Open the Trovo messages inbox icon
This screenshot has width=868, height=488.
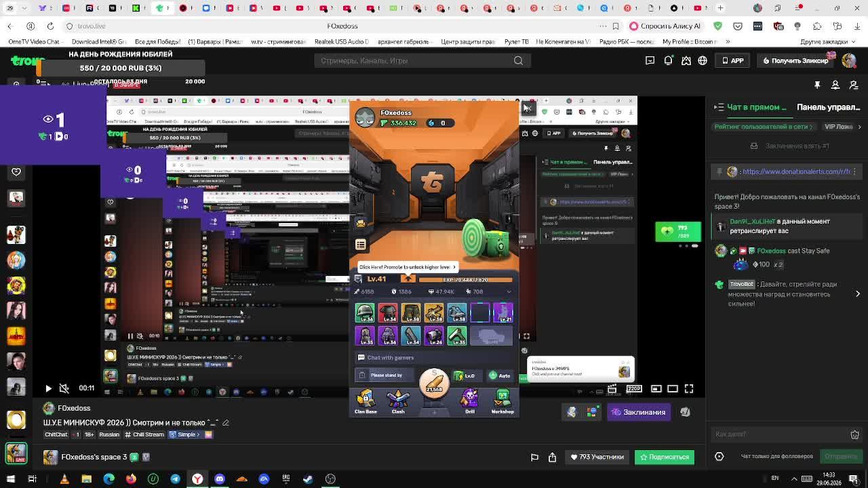point(650,60)
